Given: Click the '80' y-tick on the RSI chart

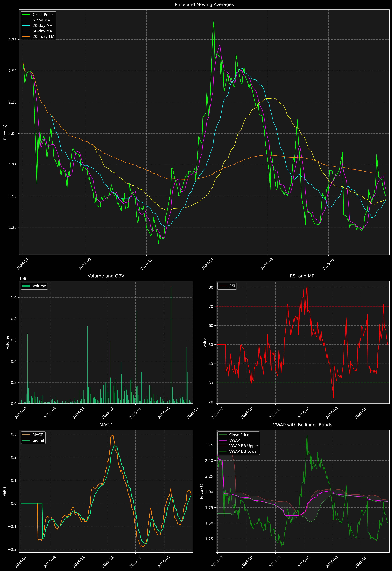Looking at the screenshot, I should click(211, 287).
